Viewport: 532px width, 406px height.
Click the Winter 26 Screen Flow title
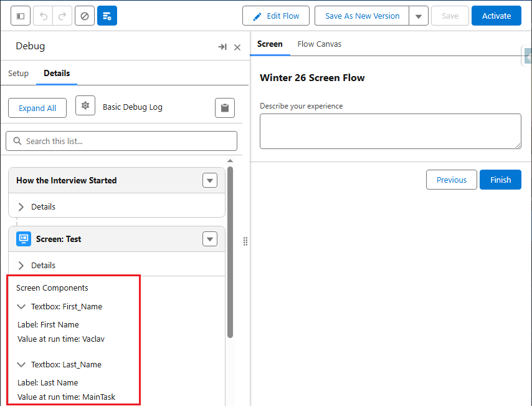[x=312, y=78]
